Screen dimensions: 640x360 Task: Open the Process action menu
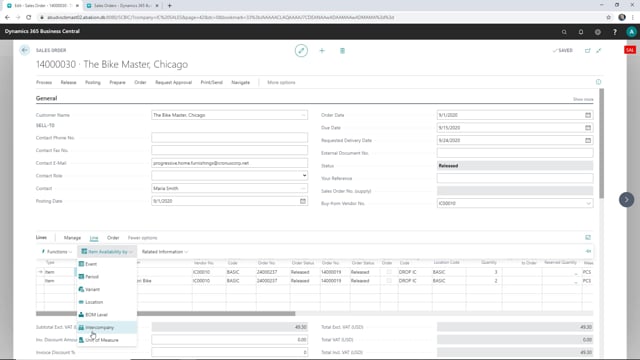click(44, 82)
